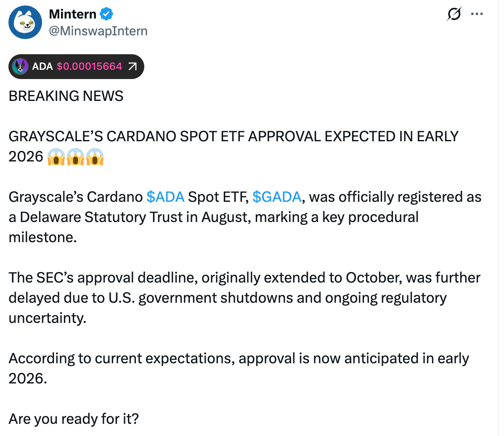Open the $GADA cashtag link

pos(277,197)
